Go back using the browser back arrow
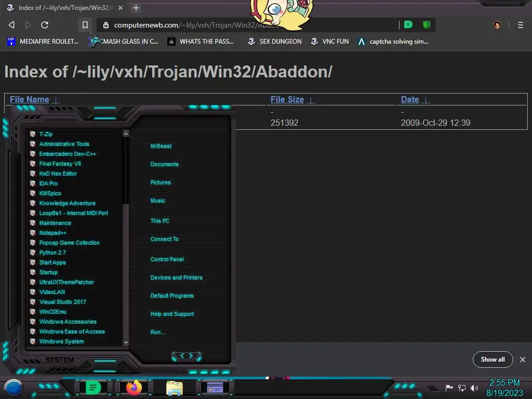This screenshot has width=532, height=399. 11,25
